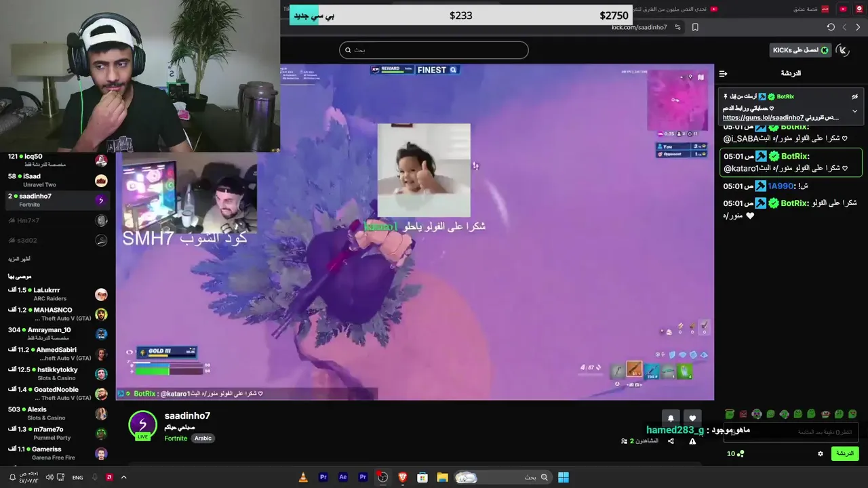Image resolution: width=868 pixels, height=488 pixels.
Task: Open the profile avatar in top right
Action: click(843, 50)
